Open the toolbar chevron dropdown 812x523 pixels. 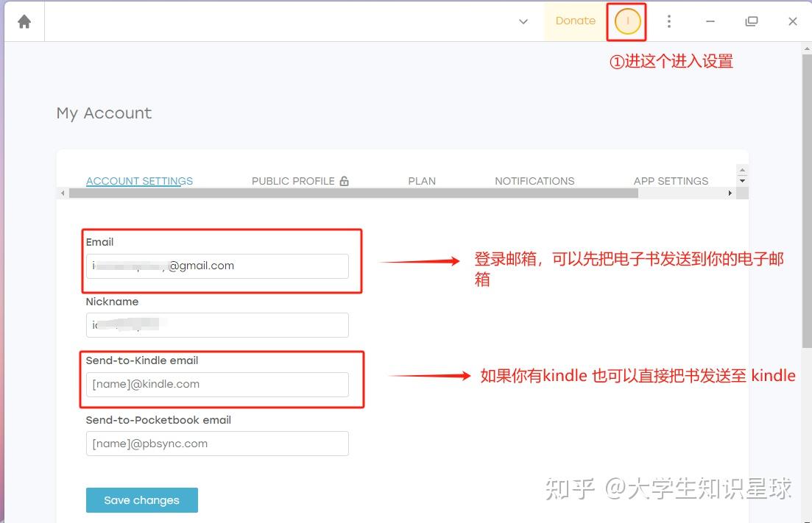[523, 22]
